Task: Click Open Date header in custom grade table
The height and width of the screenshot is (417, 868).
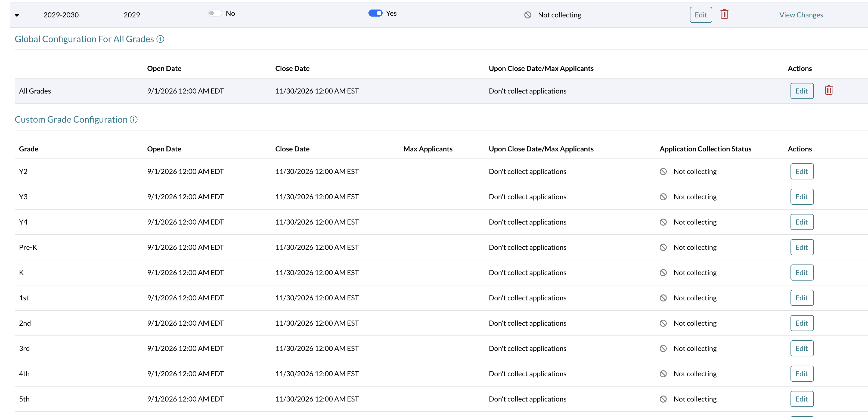Action: (164, 149)
